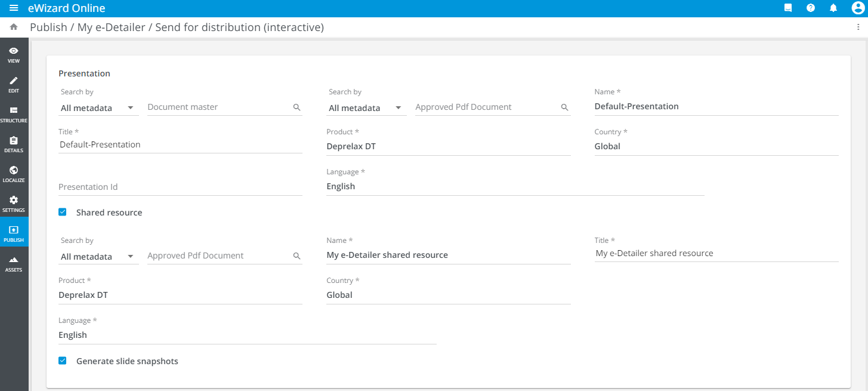
Task: Expand Search by dropdown beside Document master
Action: [98, 108]
